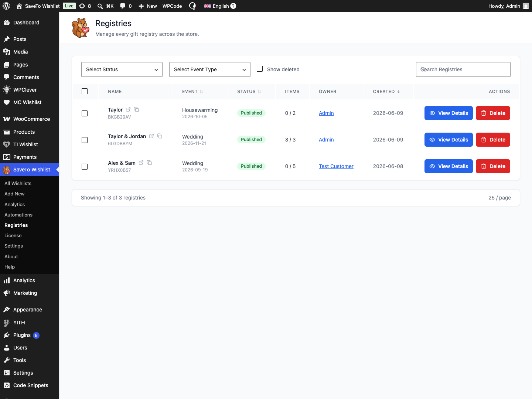Click registry code BKGB29AV
Screen dimensions: 532x399
[119, 117]
